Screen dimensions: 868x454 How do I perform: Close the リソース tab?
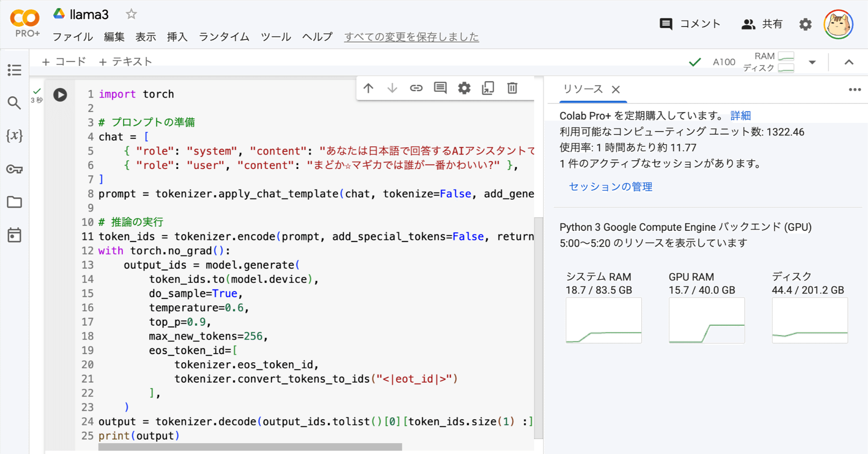tap(616, 89)
